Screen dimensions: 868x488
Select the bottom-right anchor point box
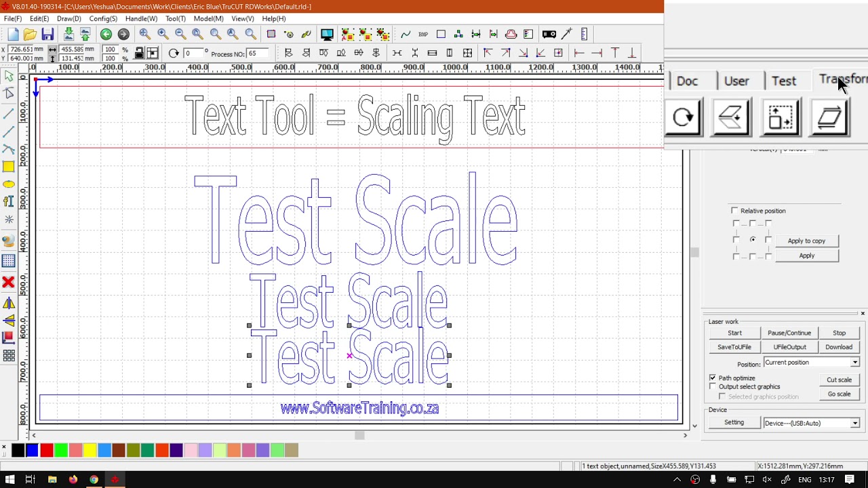click(768, 256)
